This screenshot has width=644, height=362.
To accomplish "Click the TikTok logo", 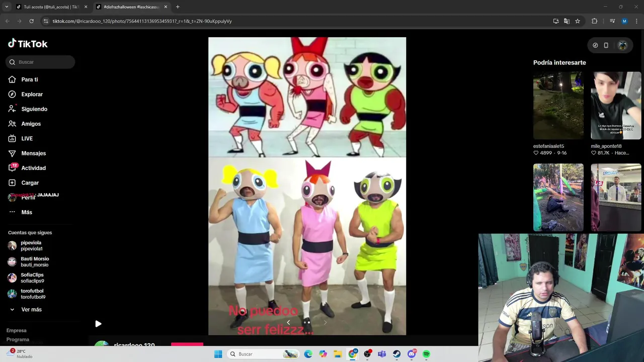I will [28, 44].
